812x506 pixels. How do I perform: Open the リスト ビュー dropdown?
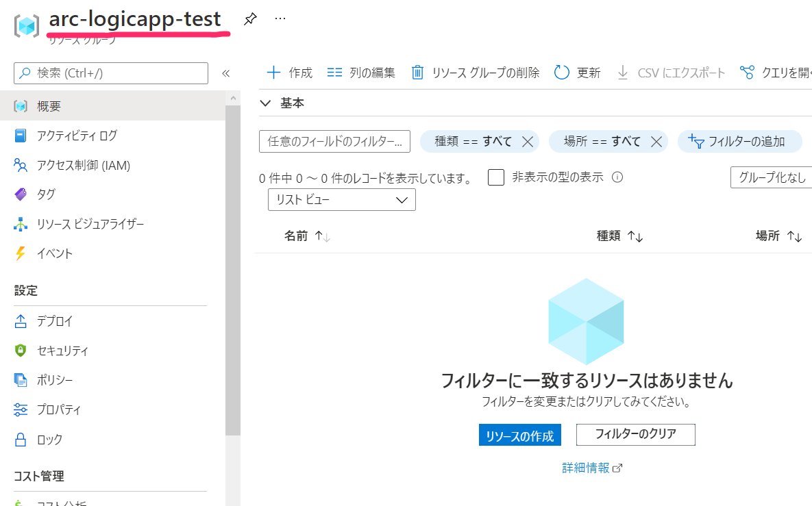tap(342, 200)
